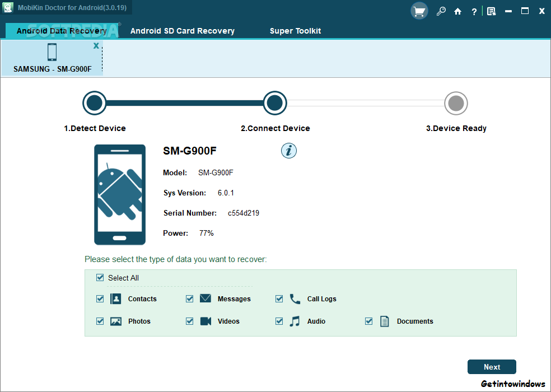
Task: Click the MobiKin app logo icon
Action: tap(7, 7)
